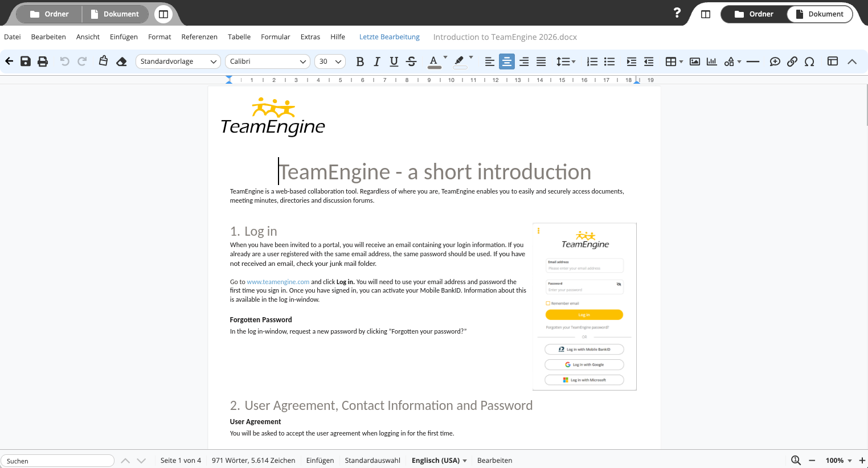Move the zoom control with the zoom-out minus
Viewport: 868px width, 468px height.
click(812, 461)
